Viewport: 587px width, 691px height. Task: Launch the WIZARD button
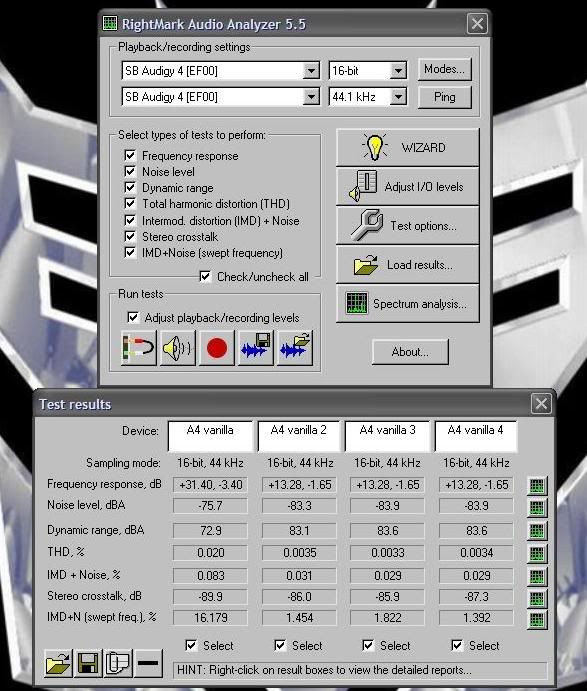click(x=407, y=147)
